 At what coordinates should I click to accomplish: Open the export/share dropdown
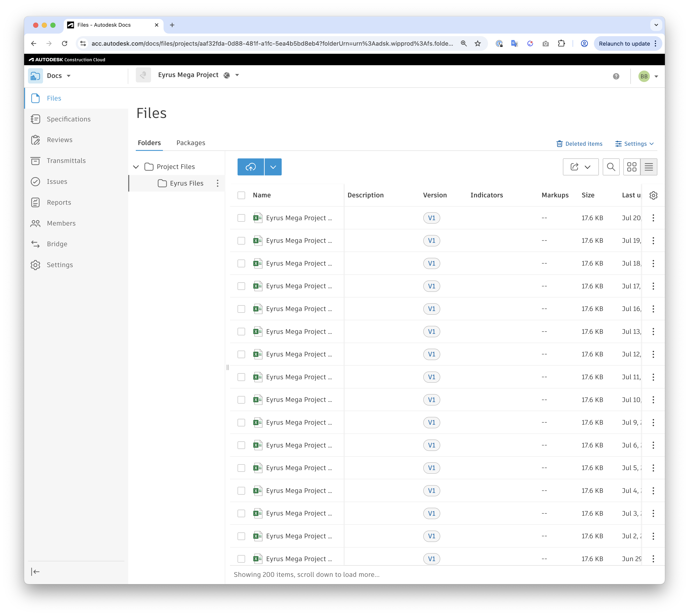pos(581,167)
